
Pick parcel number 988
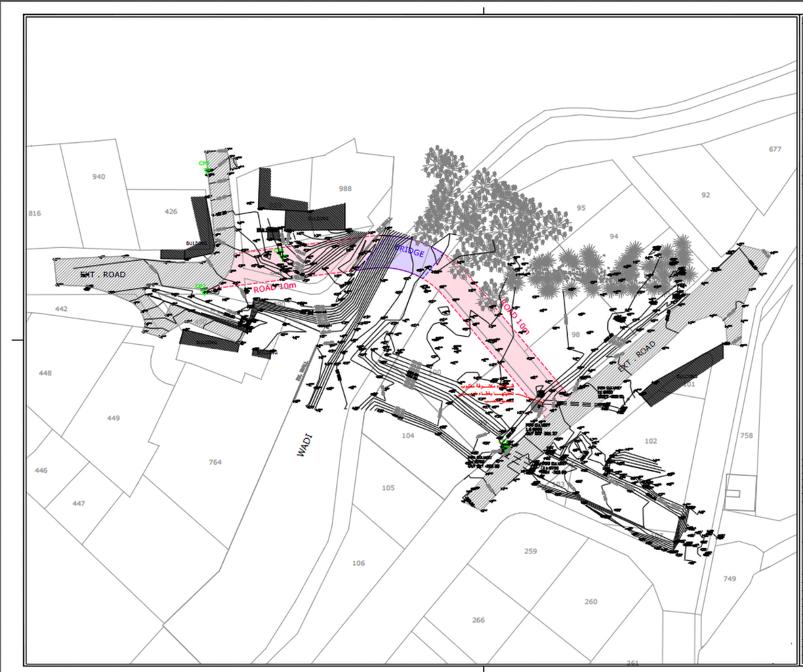[x=345, y=189]
